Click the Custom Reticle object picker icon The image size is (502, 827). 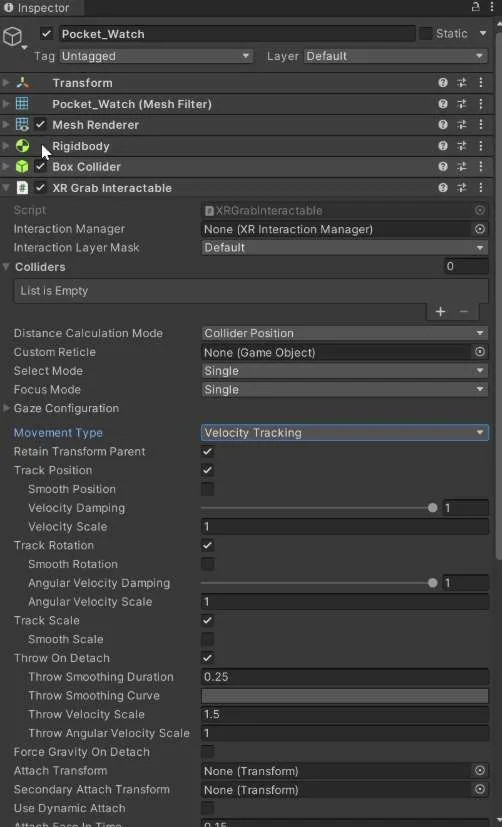(480, 352)
